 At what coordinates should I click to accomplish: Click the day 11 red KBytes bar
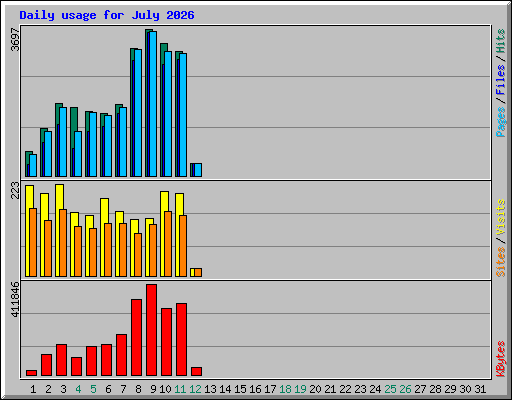[x=181, y=340]
